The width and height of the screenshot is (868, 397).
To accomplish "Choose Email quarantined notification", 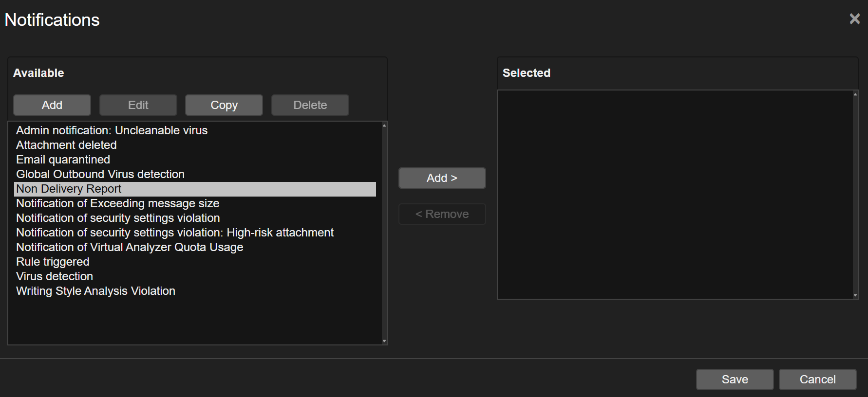I will pos(63,160).
